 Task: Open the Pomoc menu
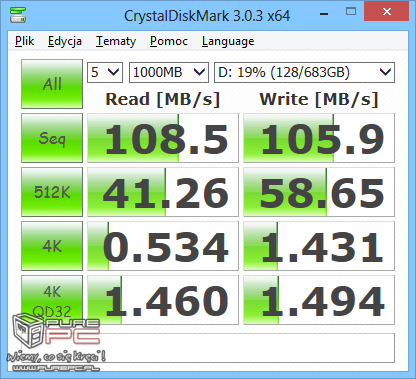pos(169,41)
